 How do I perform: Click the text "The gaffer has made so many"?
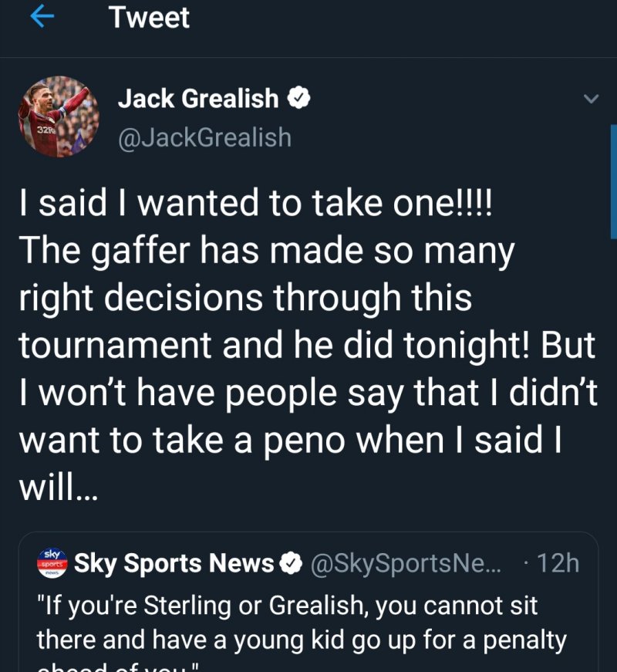click(266, 252)
